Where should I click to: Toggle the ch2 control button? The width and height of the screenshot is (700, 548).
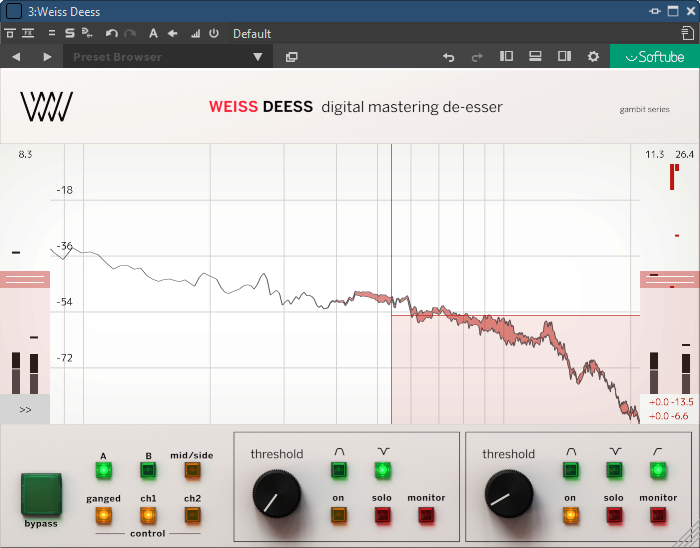[x=191, y=515]
